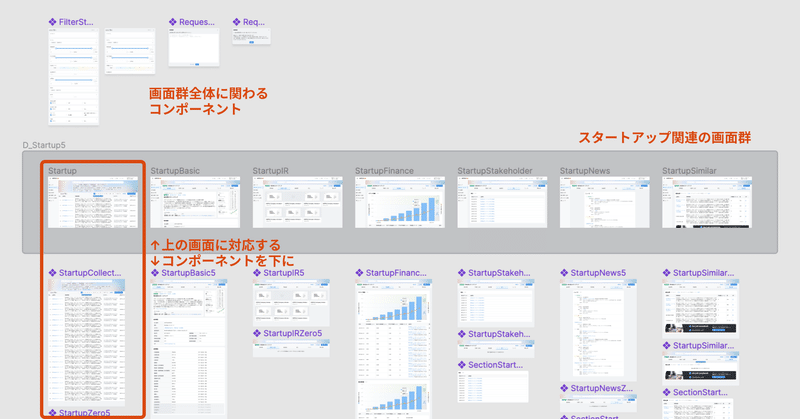
Task: Select the StartupBasic5 component icon
Action: coord(155,273)
